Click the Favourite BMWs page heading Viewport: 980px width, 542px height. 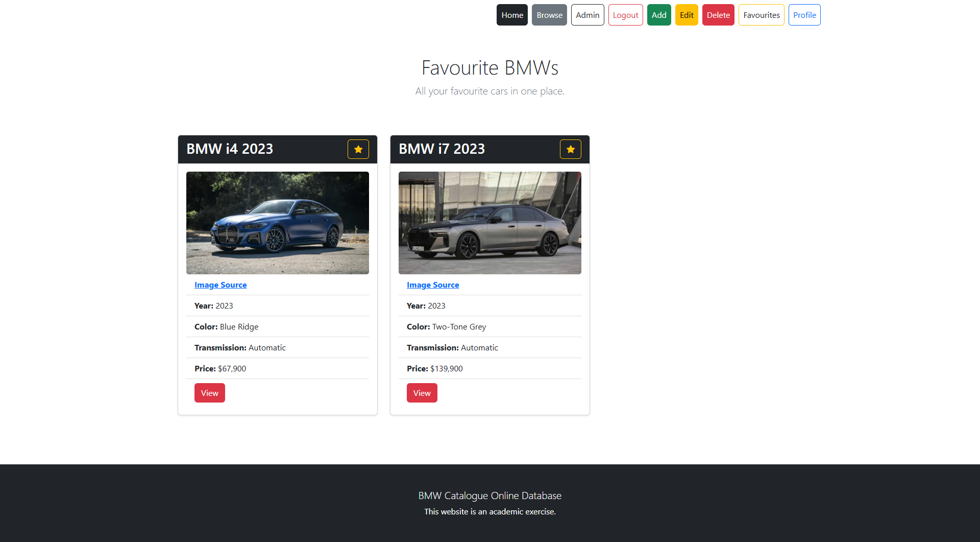tap(490, 67)
